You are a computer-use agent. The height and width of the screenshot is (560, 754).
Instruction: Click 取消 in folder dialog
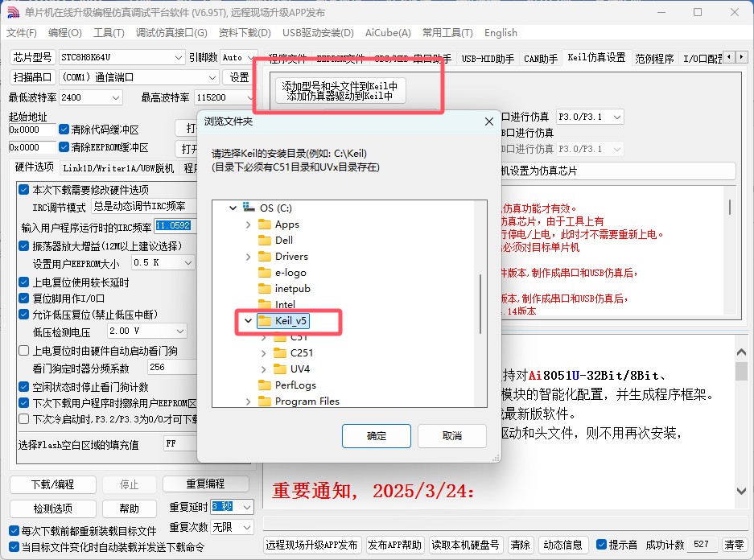pyautogui.click(x=452, y=436)
